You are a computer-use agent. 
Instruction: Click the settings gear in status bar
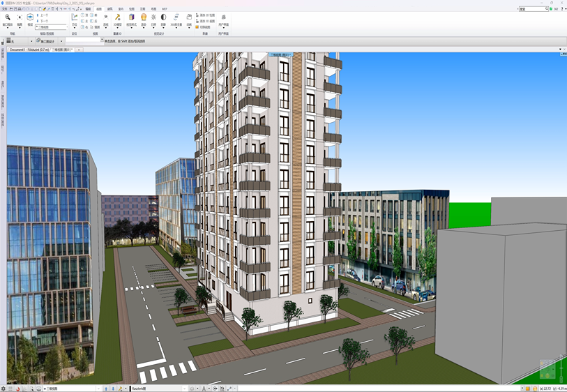click(3, 389)
